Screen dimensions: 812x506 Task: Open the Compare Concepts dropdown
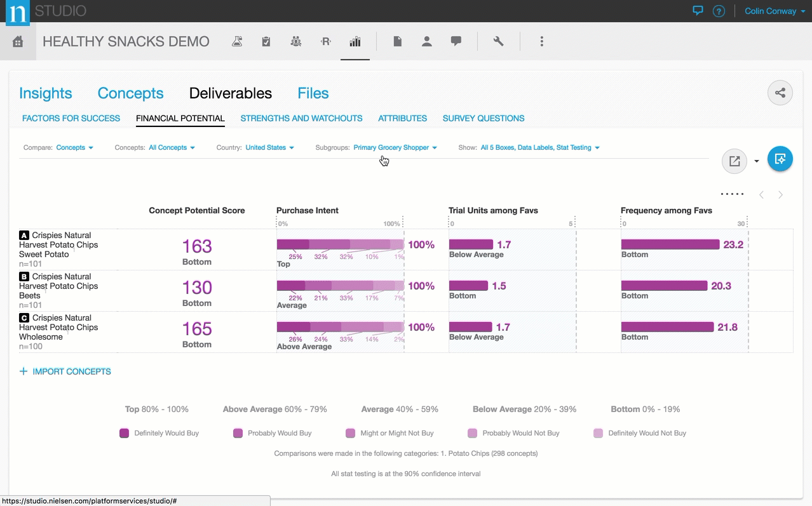(x=75, y=147)
